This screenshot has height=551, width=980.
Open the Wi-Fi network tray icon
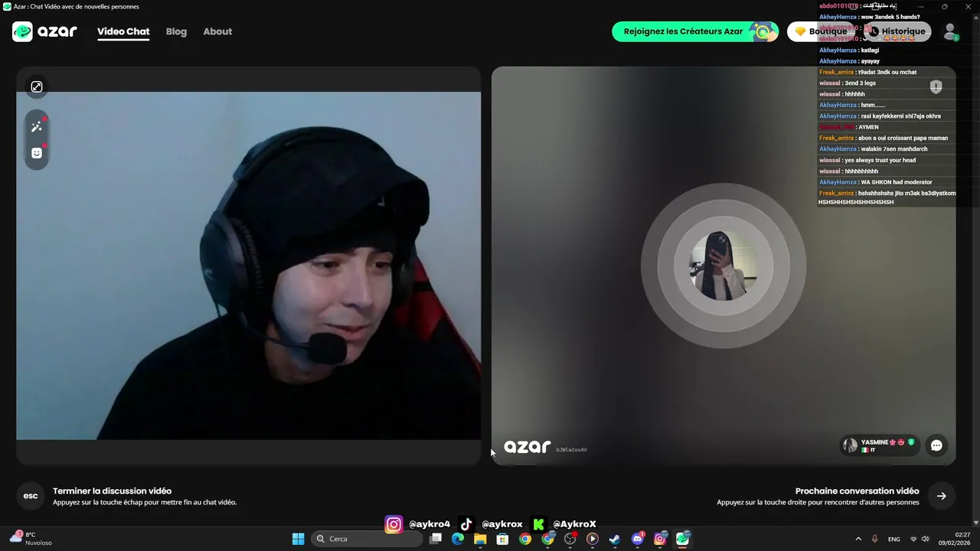coord(913,539)
